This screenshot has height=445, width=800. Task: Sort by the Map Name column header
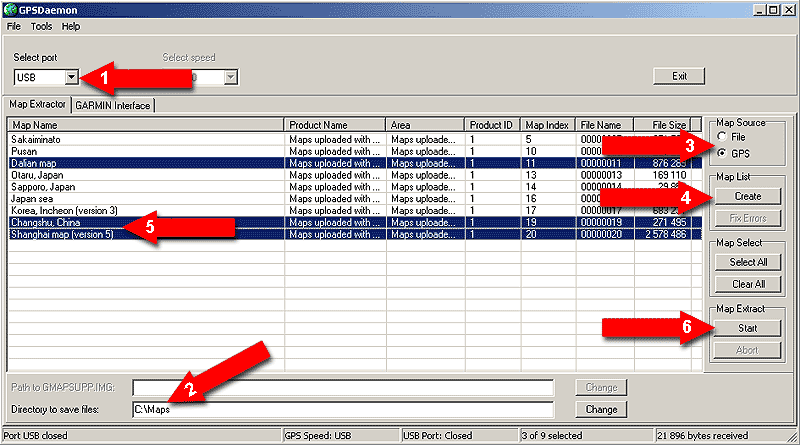pyautogui.click(x=146, y=125)
